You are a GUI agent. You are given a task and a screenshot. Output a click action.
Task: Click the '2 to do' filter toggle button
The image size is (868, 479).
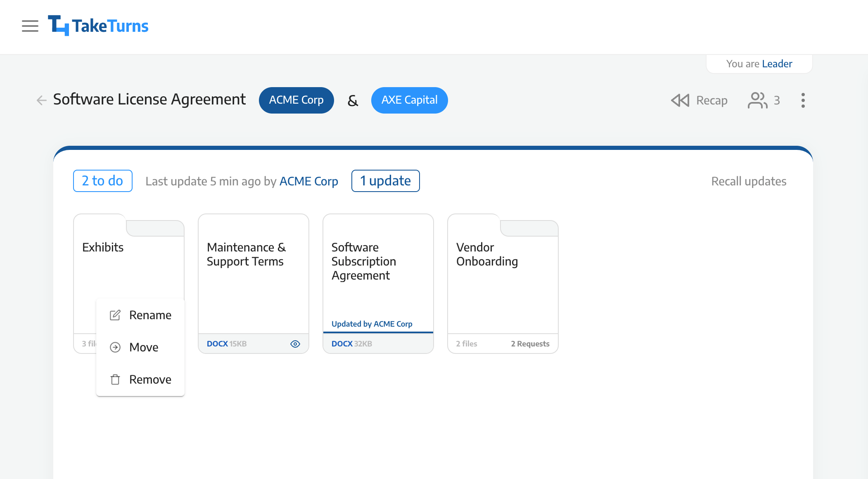pos(102,180)
